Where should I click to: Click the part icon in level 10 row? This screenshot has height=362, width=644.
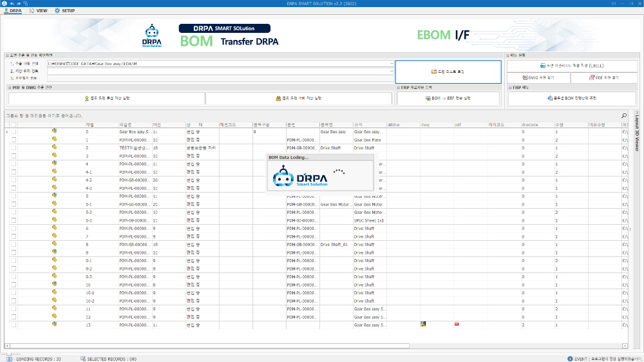tap(54, 284)
